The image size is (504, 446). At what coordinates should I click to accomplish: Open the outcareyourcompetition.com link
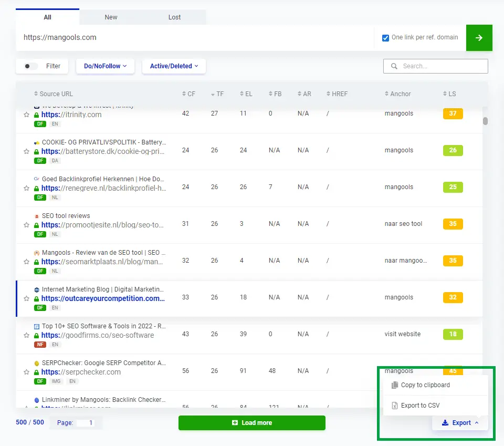[103, 298]
